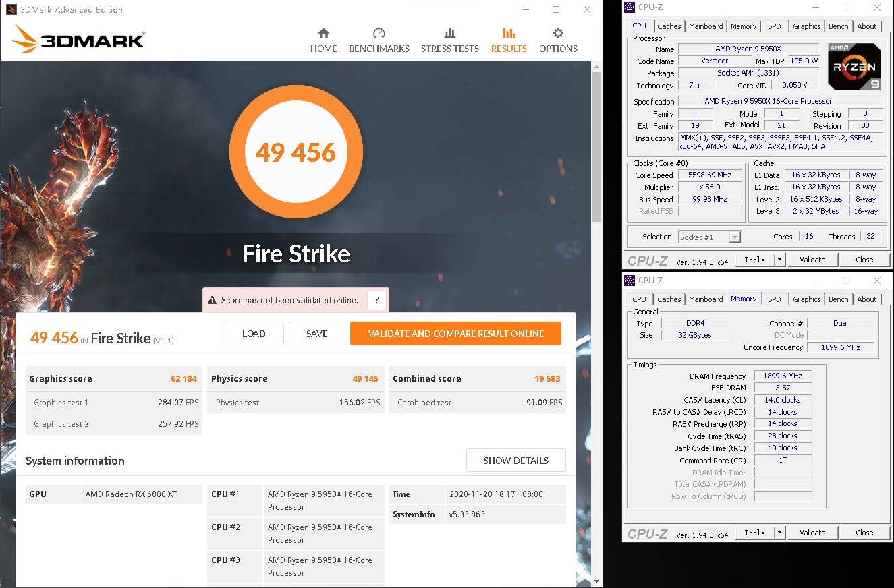The width and height of the screenshot is (894, 588).
Task: Select Bench tab in upper CPU-Z
Action: tap(839, 26)
